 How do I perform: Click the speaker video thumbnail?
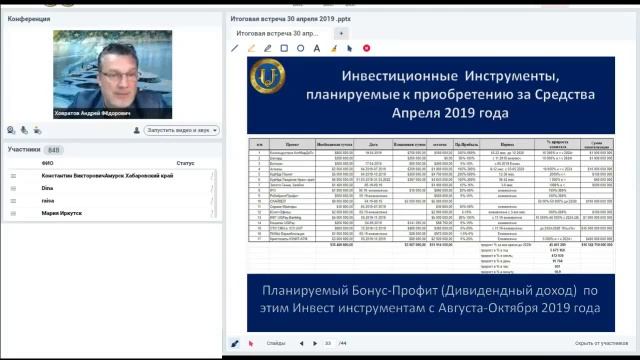(113, 74)
